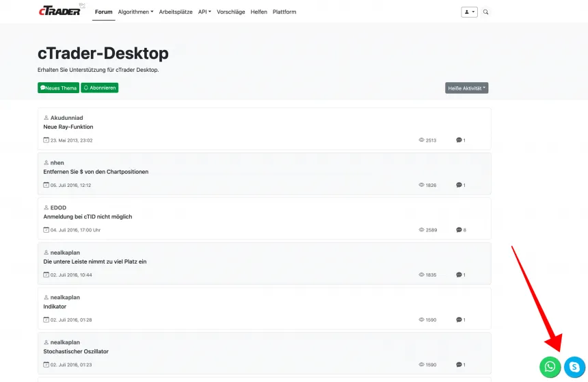588x382 pixels.
Task: Click views eye icon for EDOD thread
Action: 422,230
